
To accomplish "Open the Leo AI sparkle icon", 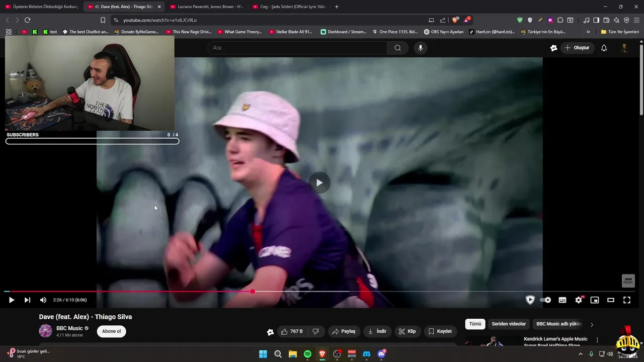I will pos(616,20).
